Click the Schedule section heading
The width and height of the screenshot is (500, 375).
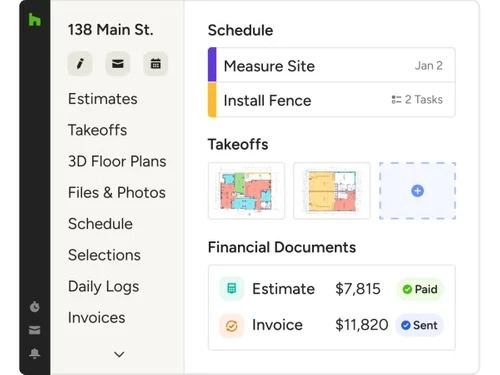coord(240,30)
